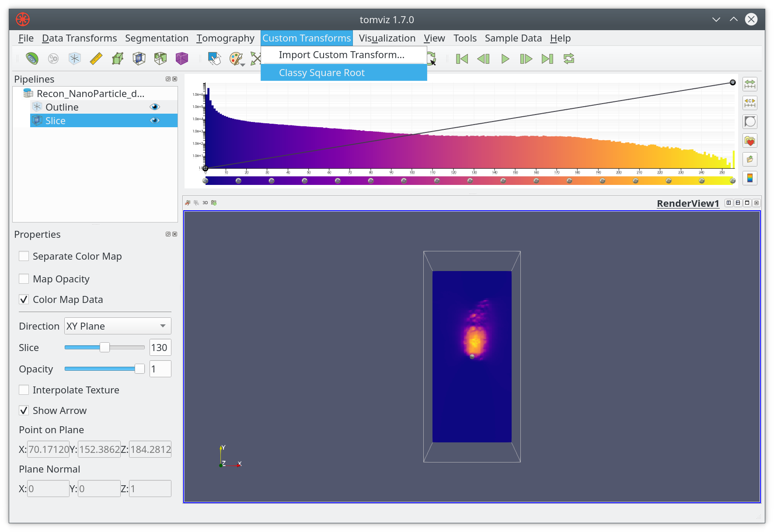Select the yellow Ruler tool icon
This screenshot has width=774, height=532.
point(96,59)
